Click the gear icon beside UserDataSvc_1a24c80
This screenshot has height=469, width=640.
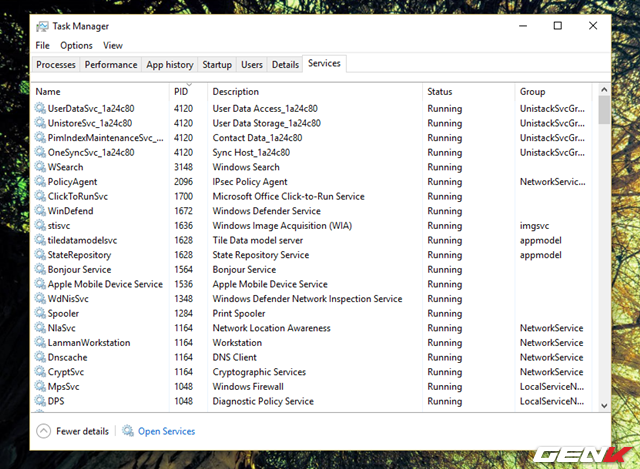click(x=40, y=108)
